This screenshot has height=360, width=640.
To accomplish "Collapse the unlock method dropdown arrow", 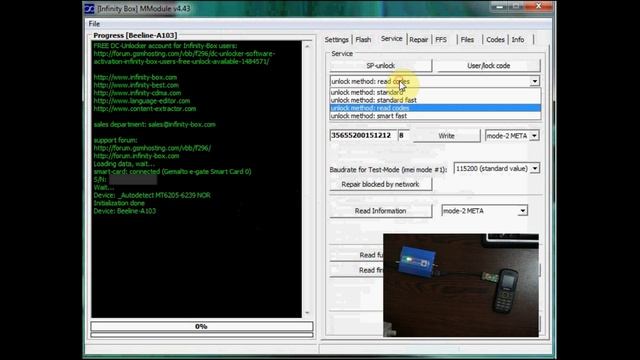I will pos(535,81).
